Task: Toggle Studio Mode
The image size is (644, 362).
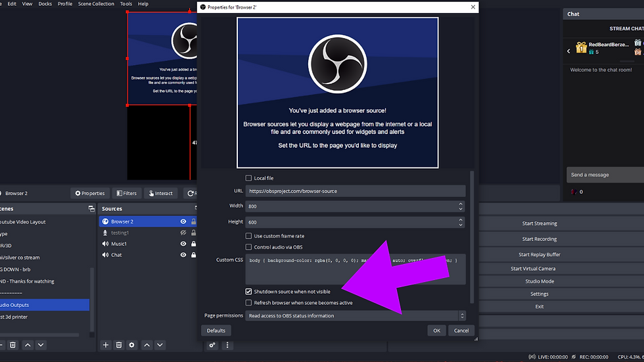Action: [540, 281]
